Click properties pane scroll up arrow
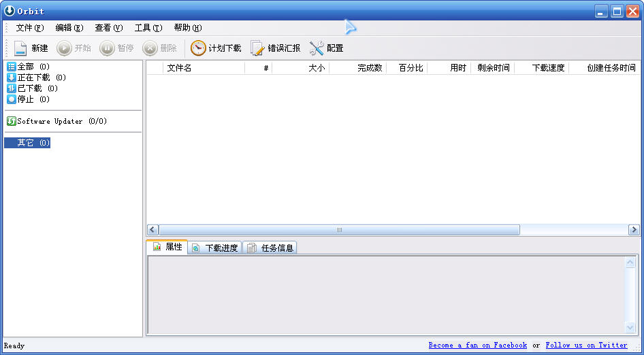 coord(630,263)
